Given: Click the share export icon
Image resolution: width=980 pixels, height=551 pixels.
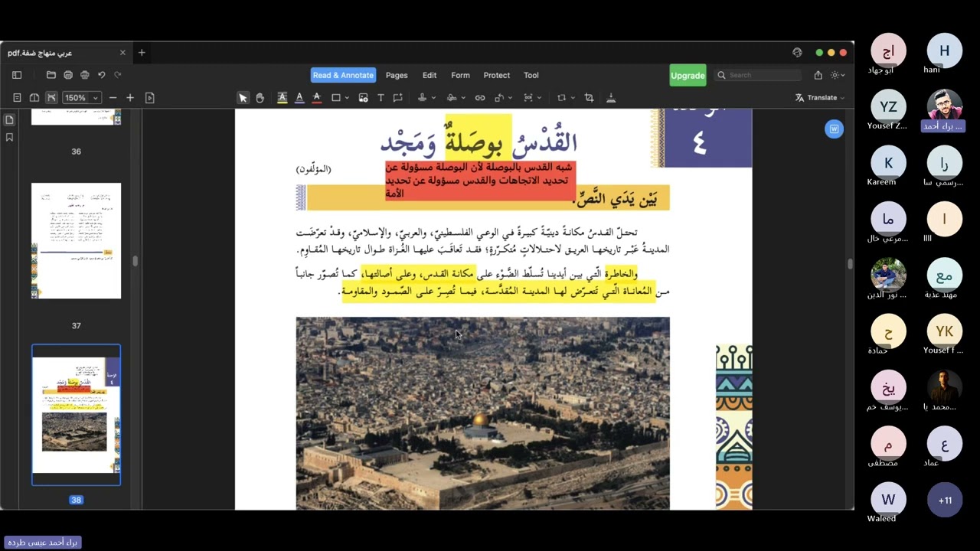Looking at the screenshot, I should click(818, 75).
